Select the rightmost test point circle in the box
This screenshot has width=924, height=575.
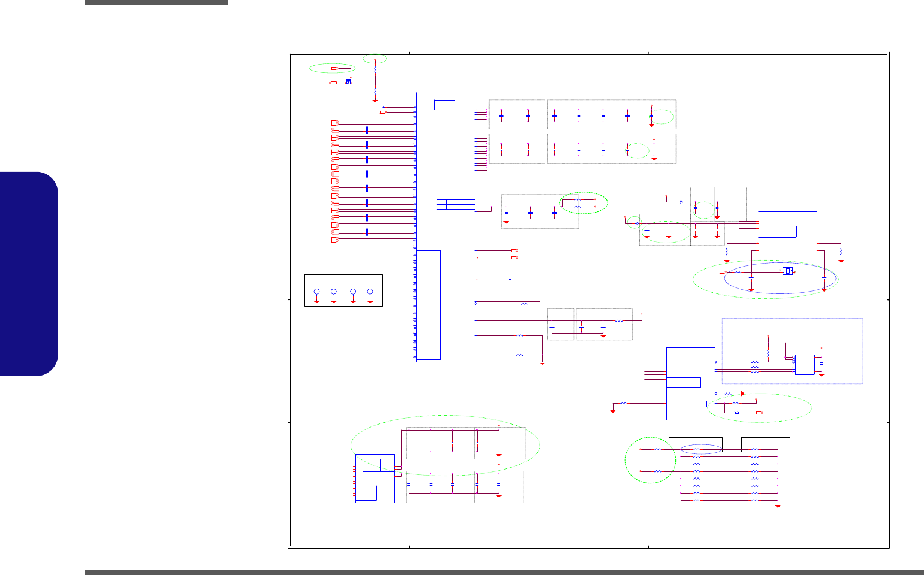[370, 292]
